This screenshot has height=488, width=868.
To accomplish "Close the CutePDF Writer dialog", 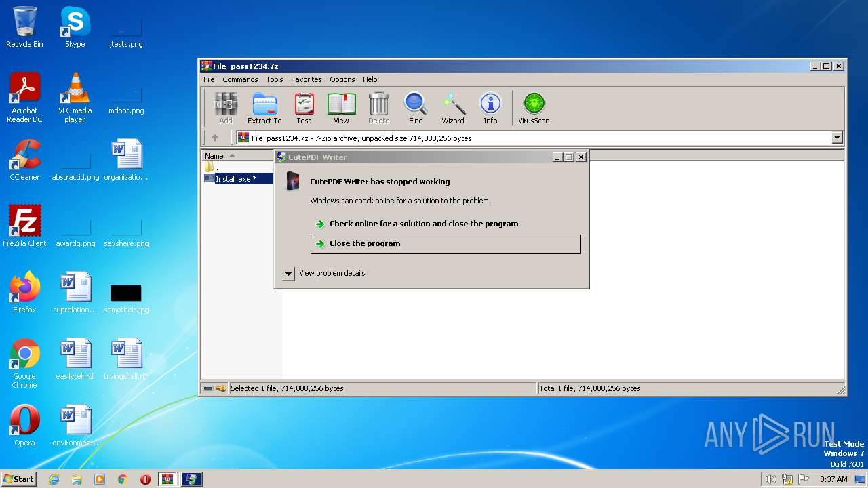I will [580, 157].
